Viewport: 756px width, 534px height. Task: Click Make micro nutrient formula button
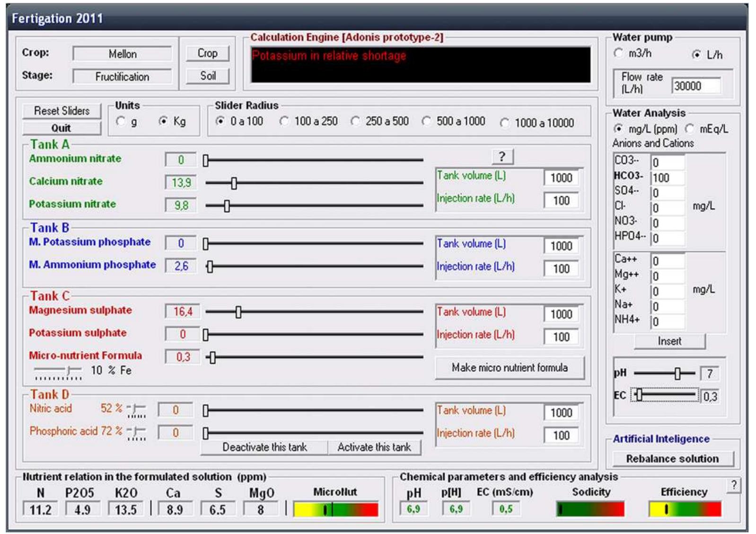pyautogui.click(x=510, y=368)
